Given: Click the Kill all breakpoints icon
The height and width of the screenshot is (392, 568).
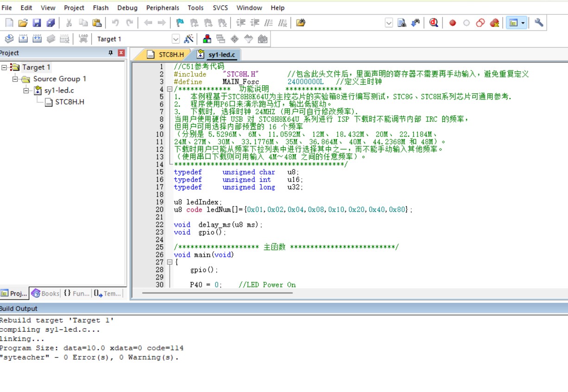Looking at the screenshot, I should point(494,23).
